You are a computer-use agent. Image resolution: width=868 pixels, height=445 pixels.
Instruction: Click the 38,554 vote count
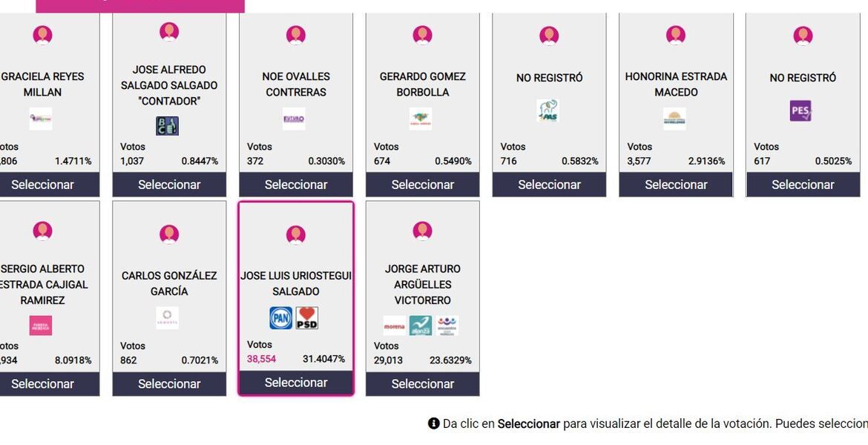point(261,359)
